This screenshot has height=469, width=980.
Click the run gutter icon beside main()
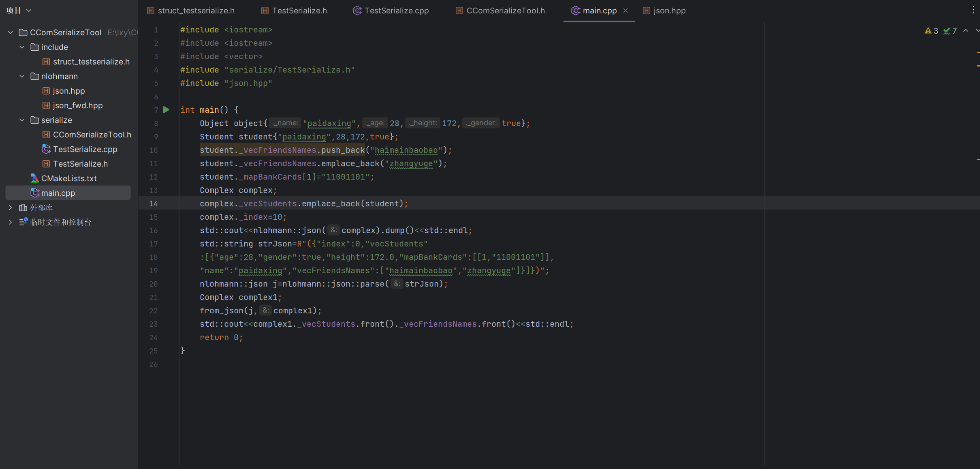click(x=166, y=110)
